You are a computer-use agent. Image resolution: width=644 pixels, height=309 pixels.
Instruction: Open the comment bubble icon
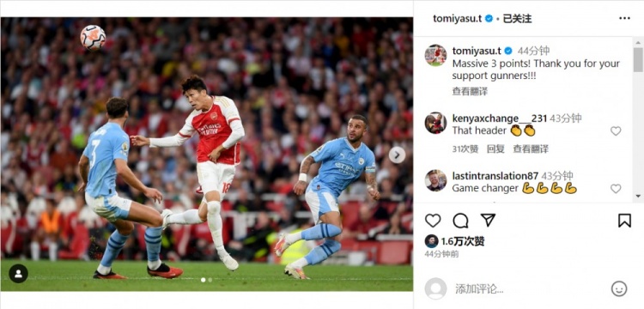coord(460,221)
